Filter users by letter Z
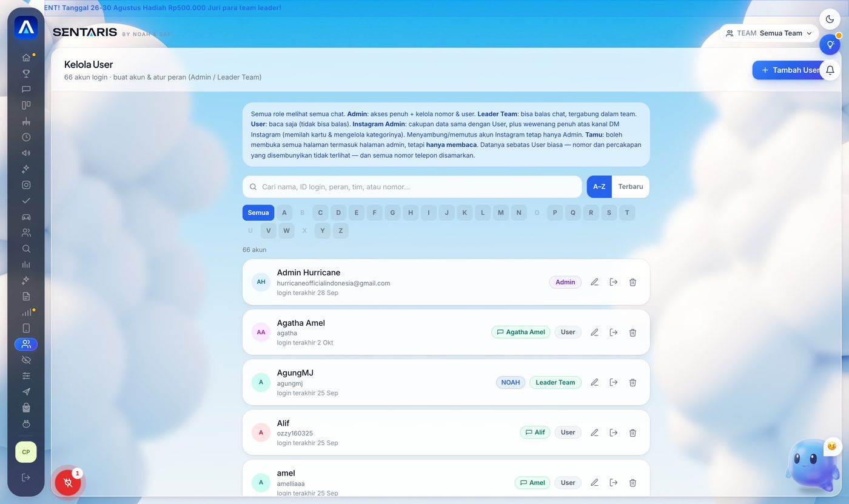The image size is (849, 504). click(x=341, y=231)
